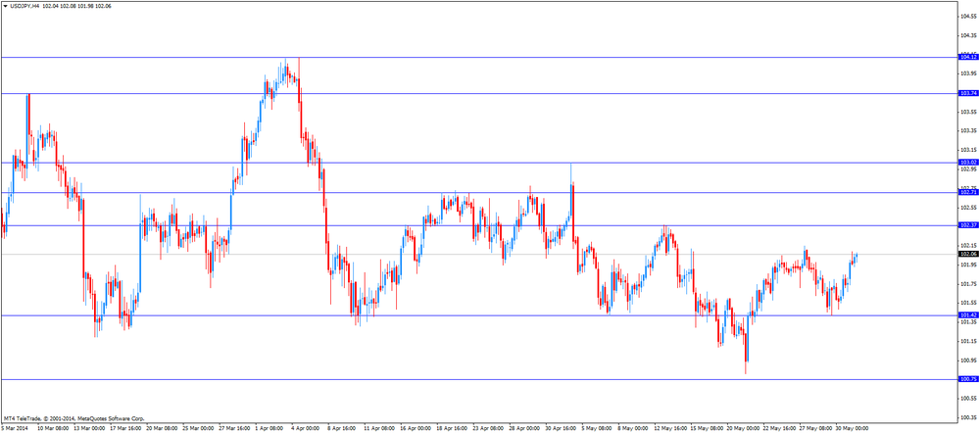Click the 1 Apr 08:00 time label
The height and width of the screenshot is (433, 980).
(269, 429)
